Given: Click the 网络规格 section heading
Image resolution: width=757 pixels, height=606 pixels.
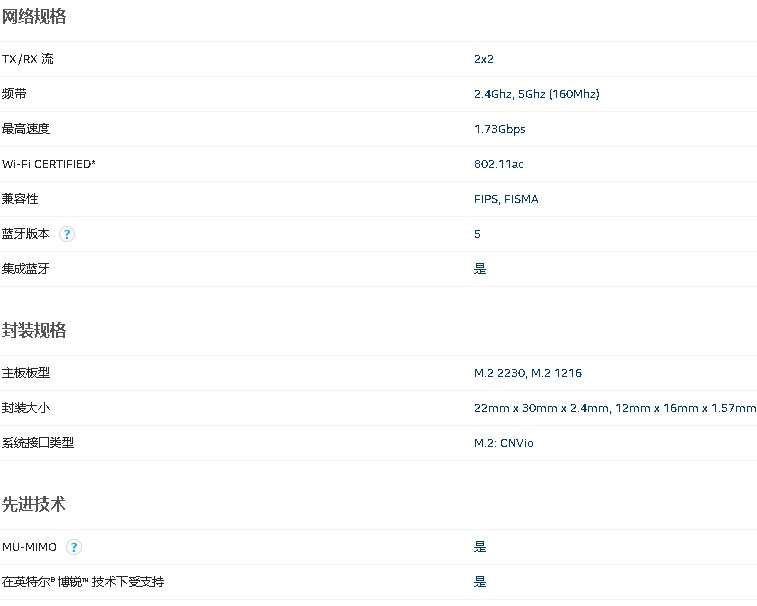Looking at the screenshot, I should [34, 16].
